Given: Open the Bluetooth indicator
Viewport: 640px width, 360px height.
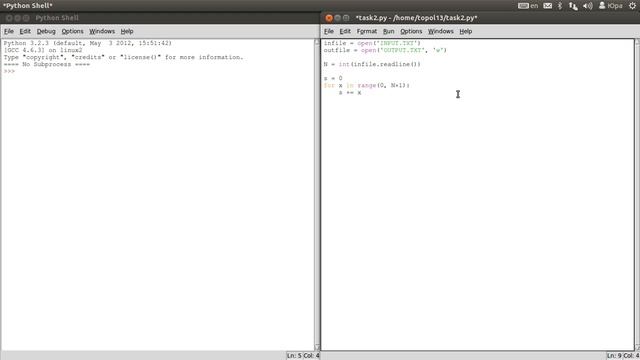Looking at the screenshot, I should [560, 6].
